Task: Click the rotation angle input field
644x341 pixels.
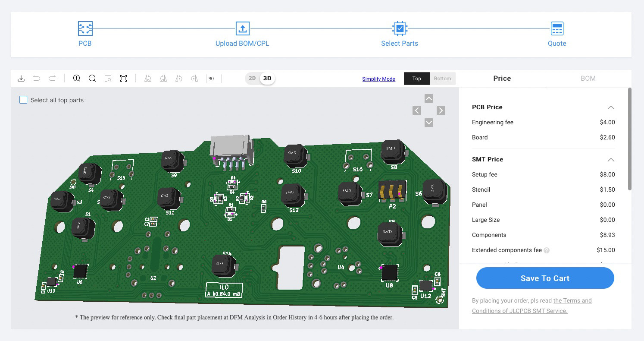Action: 214,79
